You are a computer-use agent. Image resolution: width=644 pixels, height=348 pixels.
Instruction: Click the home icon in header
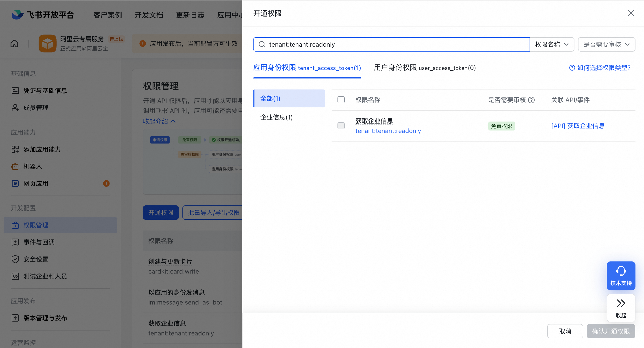point(14,44)
